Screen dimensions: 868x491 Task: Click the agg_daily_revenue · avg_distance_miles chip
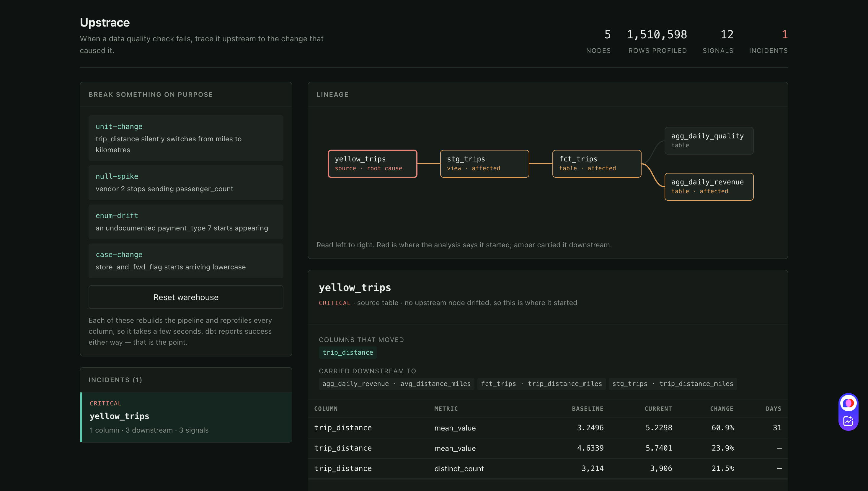(x=397, y=384)
